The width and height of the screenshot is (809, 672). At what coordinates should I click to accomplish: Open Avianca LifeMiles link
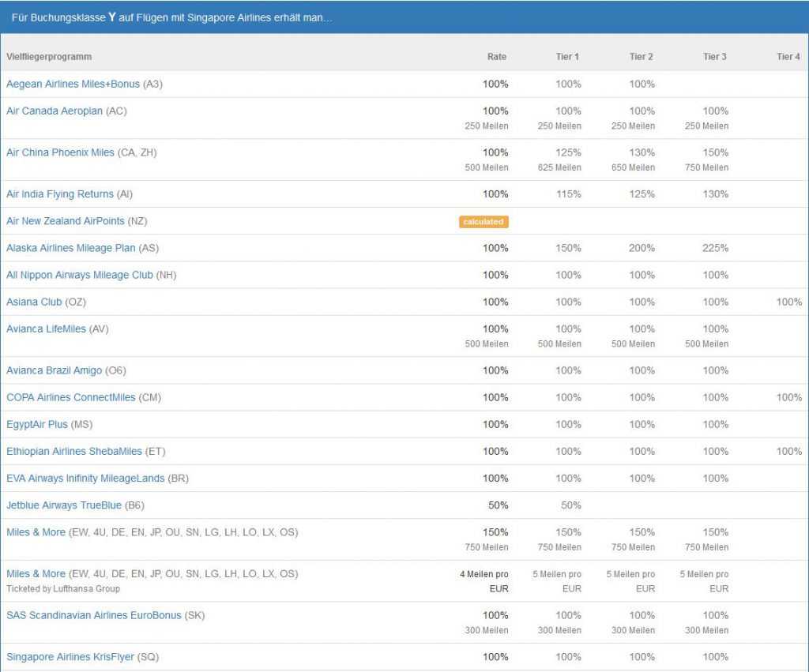tap(46, 329)
